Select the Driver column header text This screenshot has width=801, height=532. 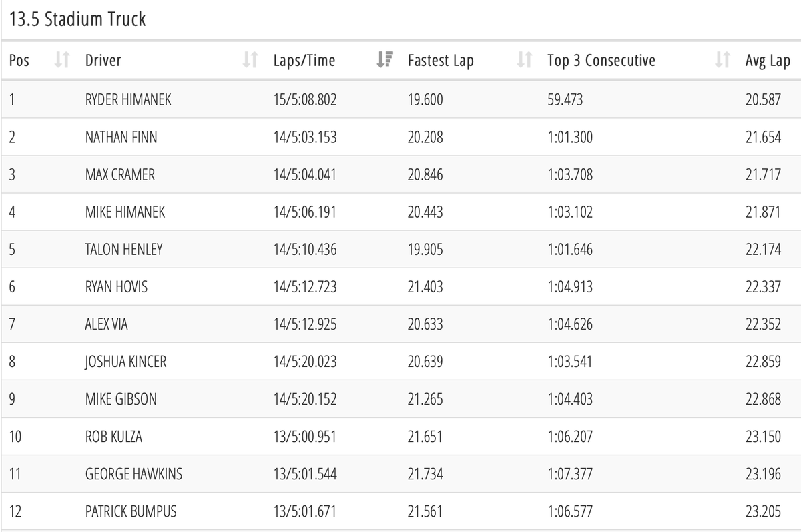pyautogui.click(x=103, y=61)
